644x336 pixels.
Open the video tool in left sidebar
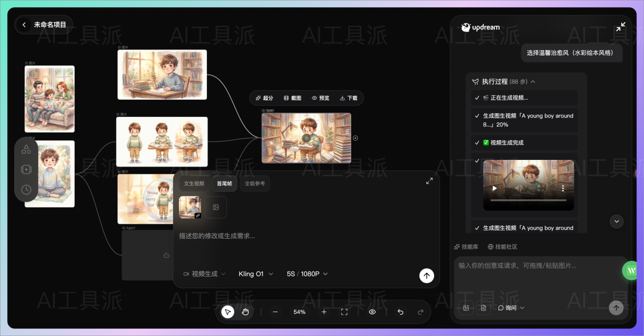26,169
